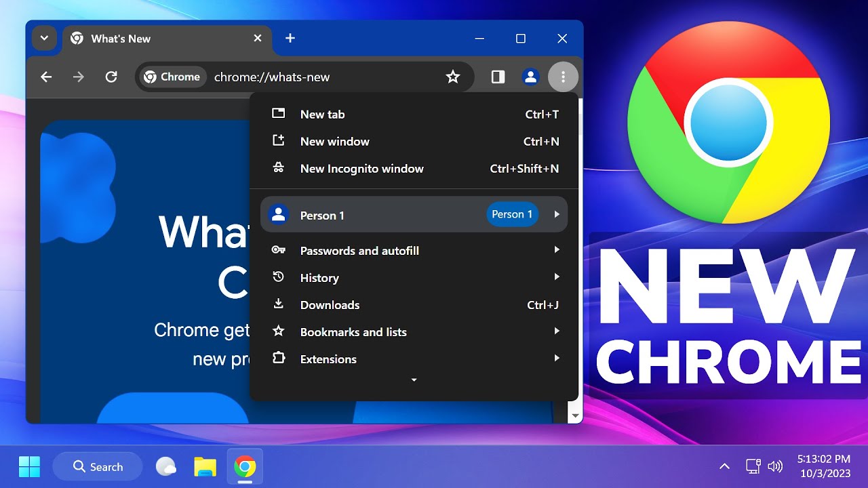Choose New tab from the menu
This screenshot has height=488, width=868.
point(414,115)
